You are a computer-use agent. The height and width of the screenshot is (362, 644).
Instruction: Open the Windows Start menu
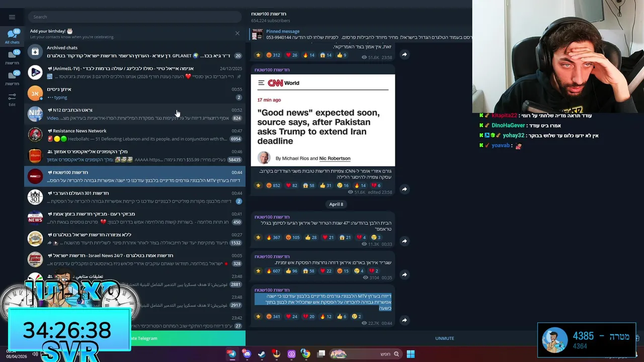click(411, 354)
